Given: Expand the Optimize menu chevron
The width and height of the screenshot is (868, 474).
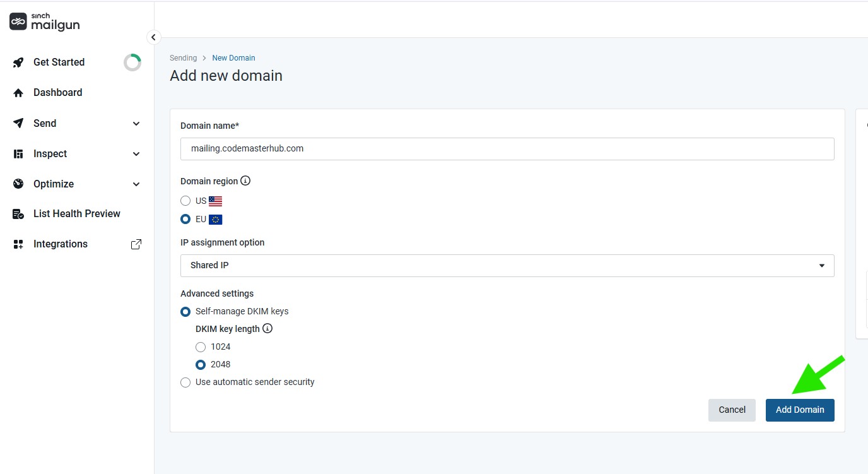Looking at the screenshot, I should pyautogui.click(x=136, y=184).
